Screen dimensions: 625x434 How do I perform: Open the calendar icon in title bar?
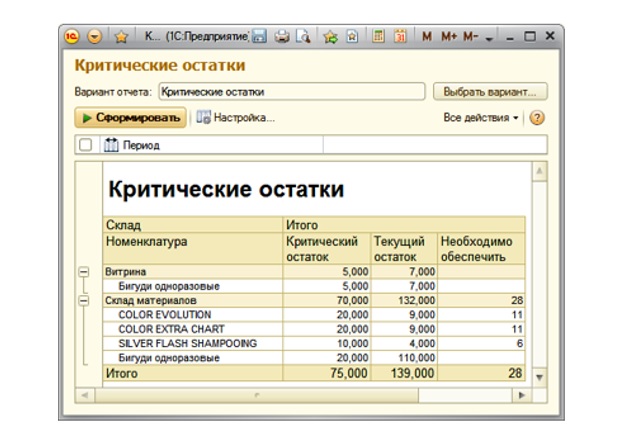pos(400,37)
